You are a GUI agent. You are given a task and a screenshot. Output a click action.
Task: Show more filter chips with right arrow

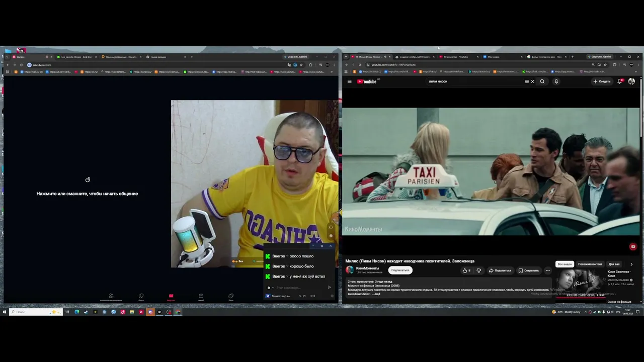pyautogui.click(x=631, y=264)
